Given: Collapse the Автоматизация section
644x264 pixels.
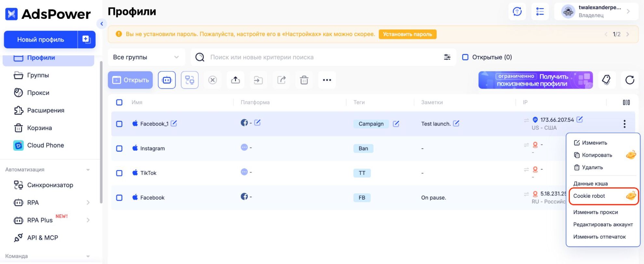Looking at the screenshot, I should tap(88, 170).
